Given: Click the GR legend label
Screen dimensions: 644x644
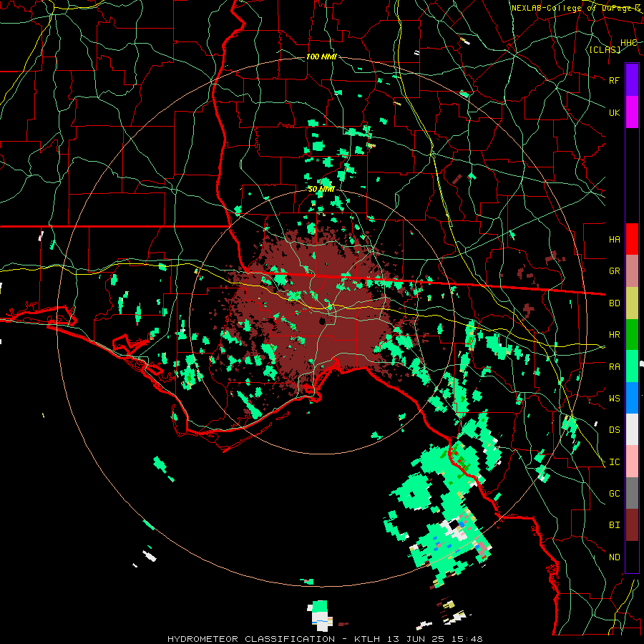Looking at the screenshot, I should coord(614,271).
